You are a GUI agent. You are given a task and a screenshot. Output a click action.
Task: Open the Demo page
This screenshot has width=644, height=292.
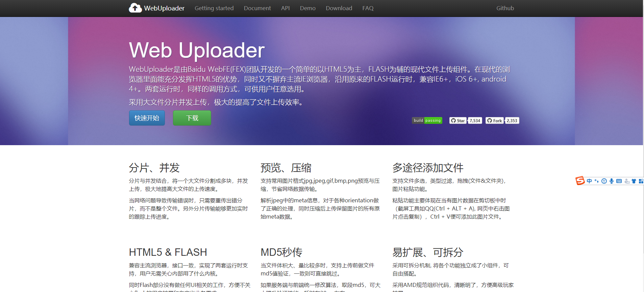coord(307,8)
